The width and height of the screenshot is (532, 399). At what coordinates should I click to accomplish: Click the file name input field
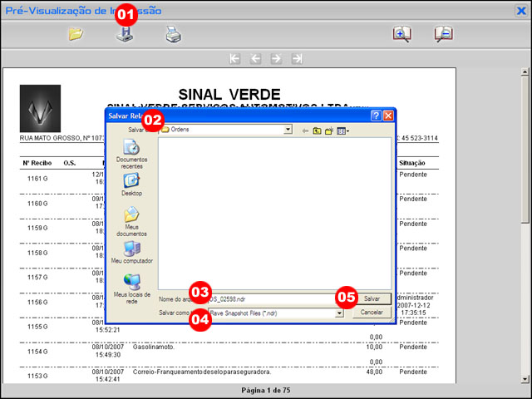coord(274,298)
